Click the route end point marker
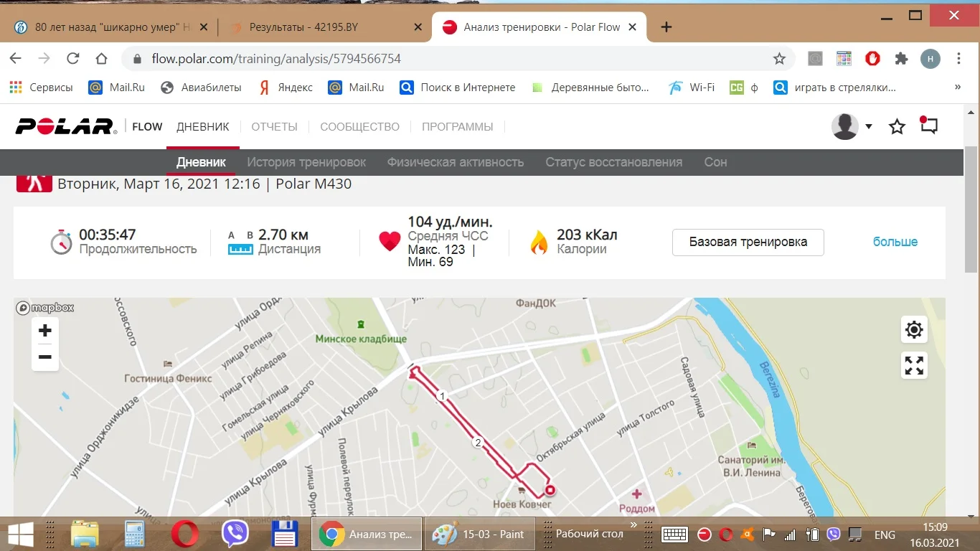Image resolution: width=980 pixels, height=551 pixels. 550,491
